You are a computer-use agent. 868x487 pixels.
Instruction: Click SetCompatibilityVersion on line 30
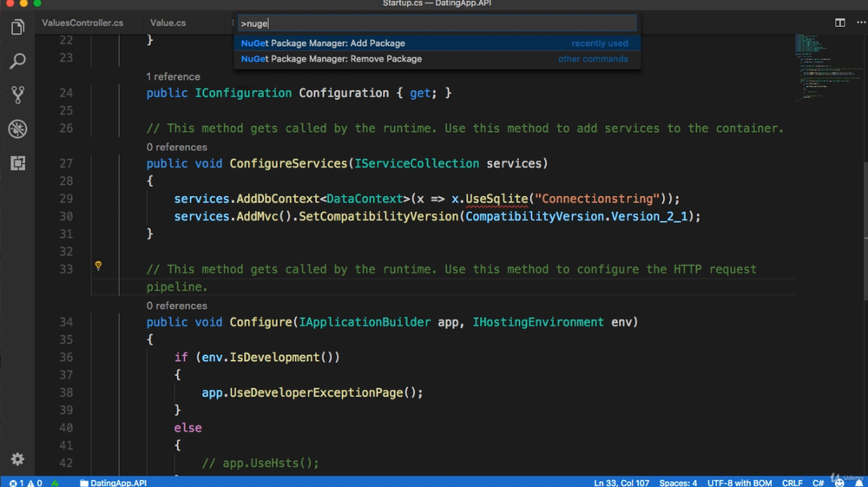[x=378, y=216]
